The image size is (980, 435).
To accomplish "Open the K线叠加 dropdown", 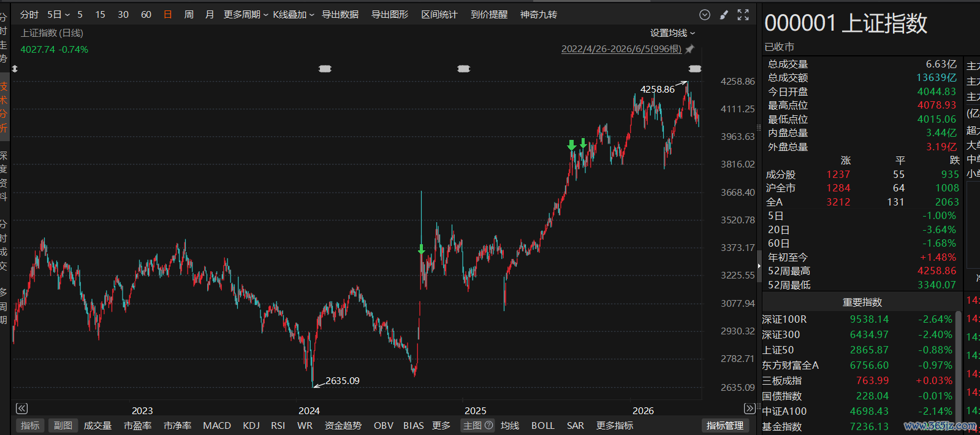I will (294, 15).
